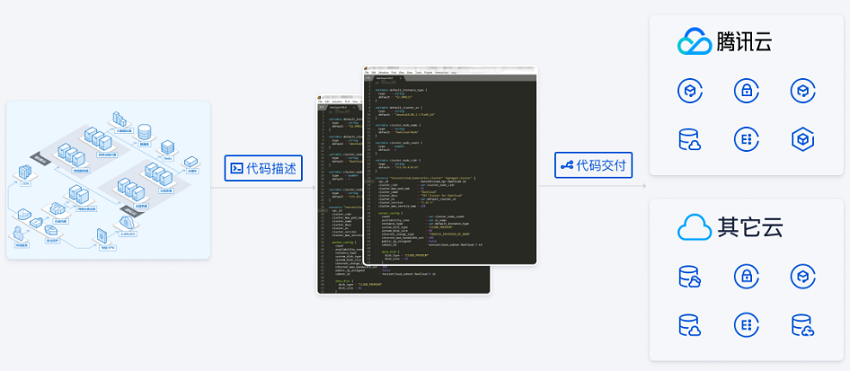Click the database cloud-upload icon in 其它云
Viewport: 850px width, 371px height.
click(803, 325)
